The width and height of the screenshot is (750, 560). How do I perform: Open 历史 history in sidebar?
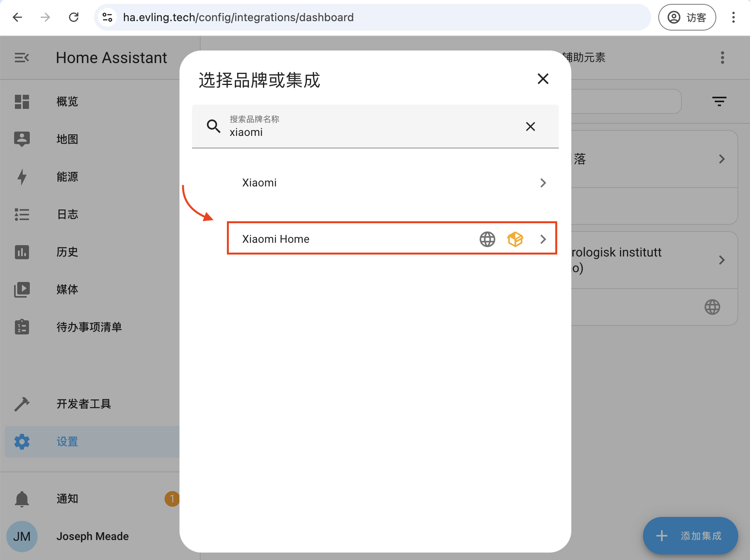tap(92, 252)
